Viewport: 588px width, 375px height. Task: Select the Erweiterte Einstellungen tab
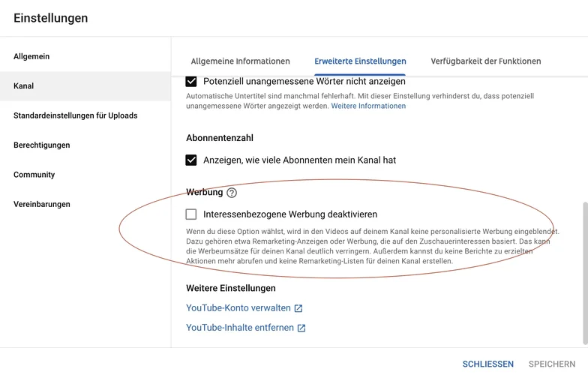coord(360,61)
